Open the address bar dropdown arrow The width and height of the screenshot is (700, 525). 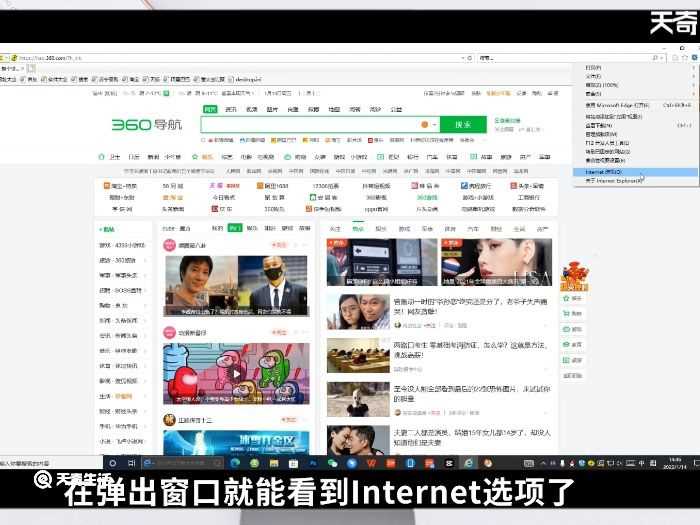pos(462,58)
